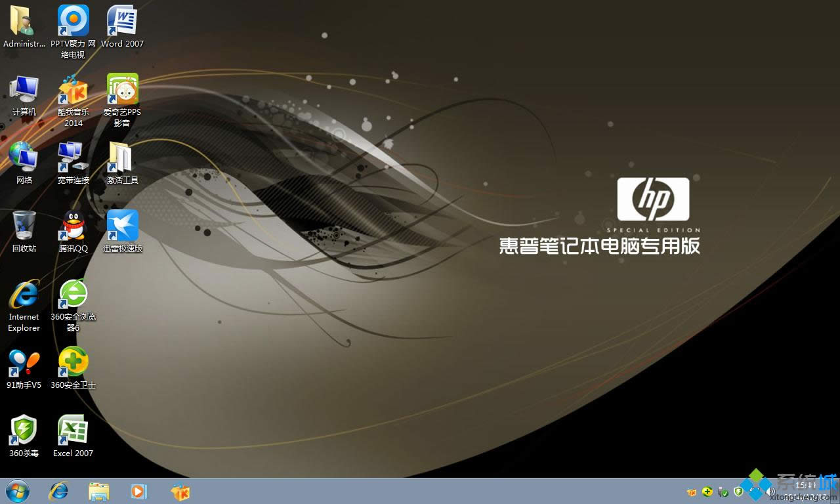
Task: Open the 360 Security Guard icon
Action: pos(73,363)
